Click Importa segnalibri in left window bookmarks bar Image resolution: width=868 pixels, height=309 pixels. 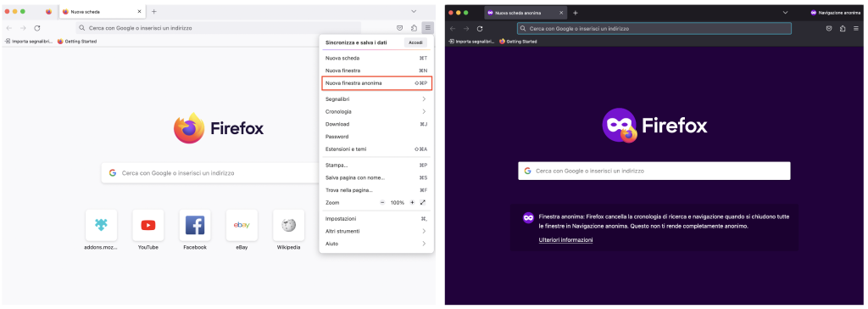click(x=30, y=42)
